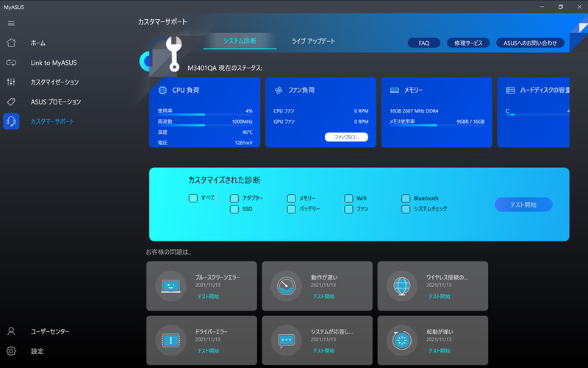The width and height of the screenshot is (588, 368).
Task: Check the バッテリー checkbox
Action: [x=291, y=209]
